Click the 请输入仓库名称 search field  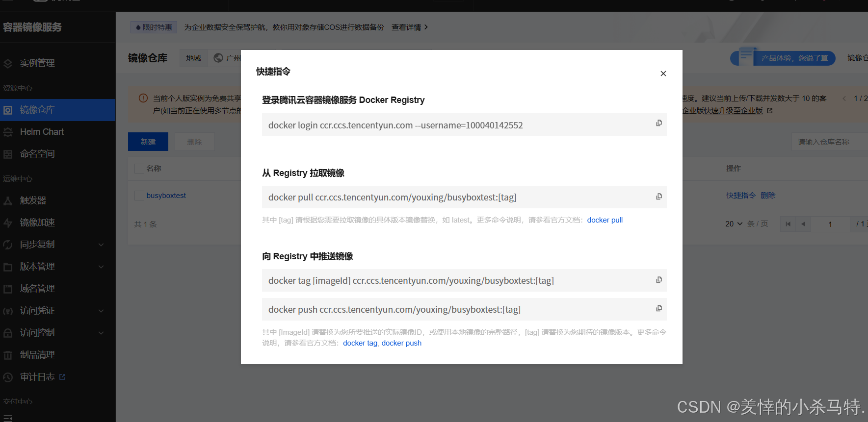pos(829,142)
